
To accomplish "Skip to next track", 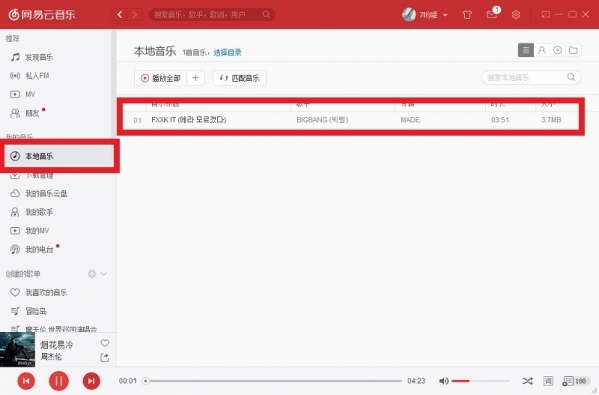I will (x=91, y=381).
